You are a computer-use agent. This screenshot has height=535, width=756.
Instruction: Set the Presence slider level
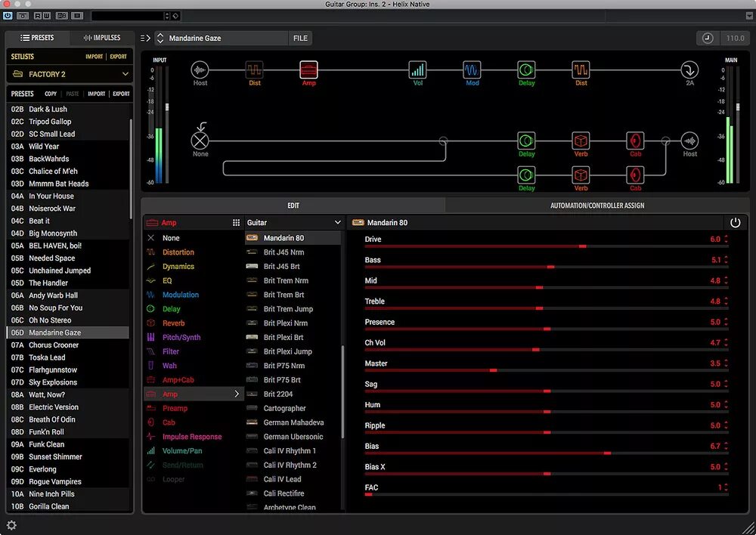point(547,329)
